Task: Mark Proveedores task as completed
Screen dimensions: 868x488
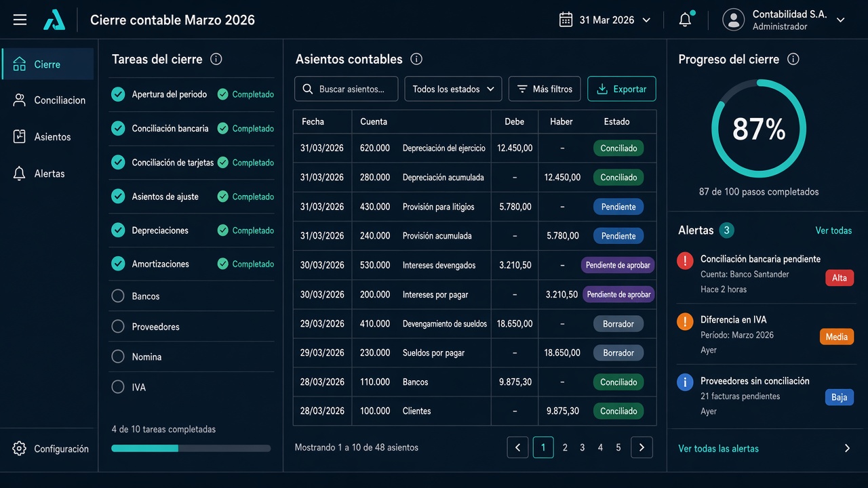Action: coord(118,327)
